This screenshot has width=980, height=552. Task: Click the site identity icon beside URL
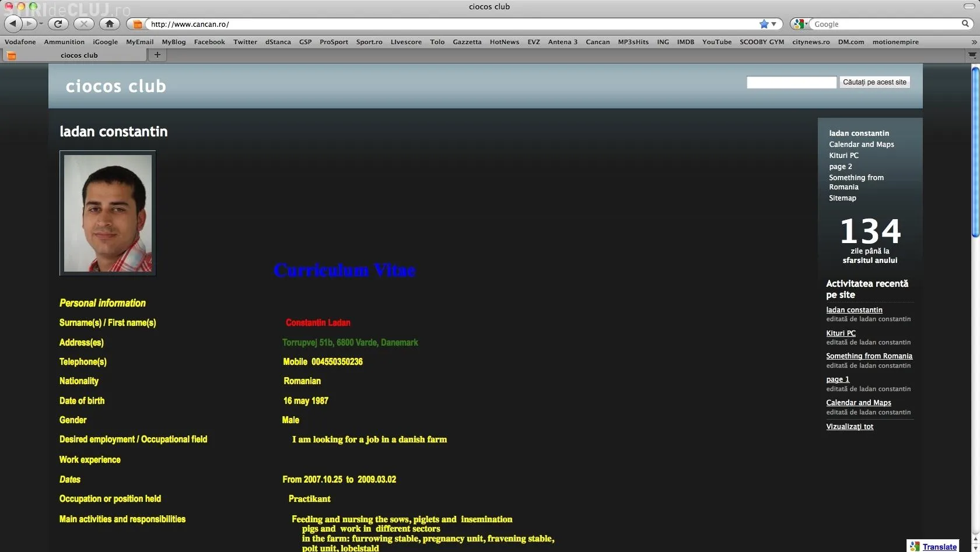[x=138, y=24]
